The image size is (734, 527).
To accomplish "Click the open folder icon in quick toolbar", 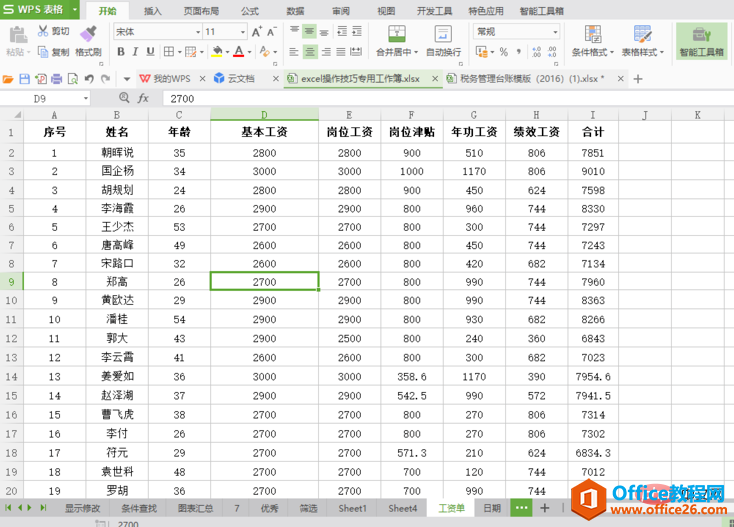I will 8,79.
